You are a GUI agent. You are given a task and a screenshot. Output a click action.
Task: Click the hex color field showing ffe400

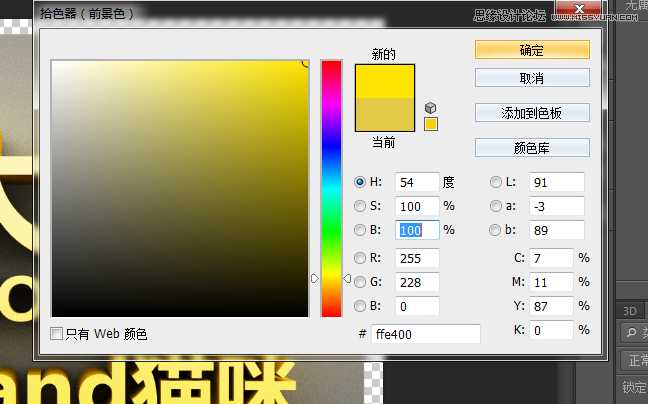click(x=425, y=334)
